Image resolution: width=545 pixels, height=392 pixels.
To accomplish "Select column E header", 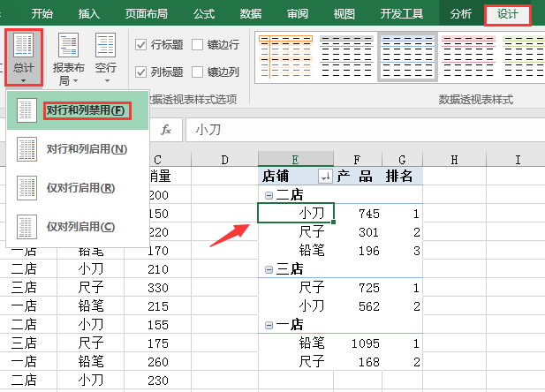I will click(x=296, y=160).
